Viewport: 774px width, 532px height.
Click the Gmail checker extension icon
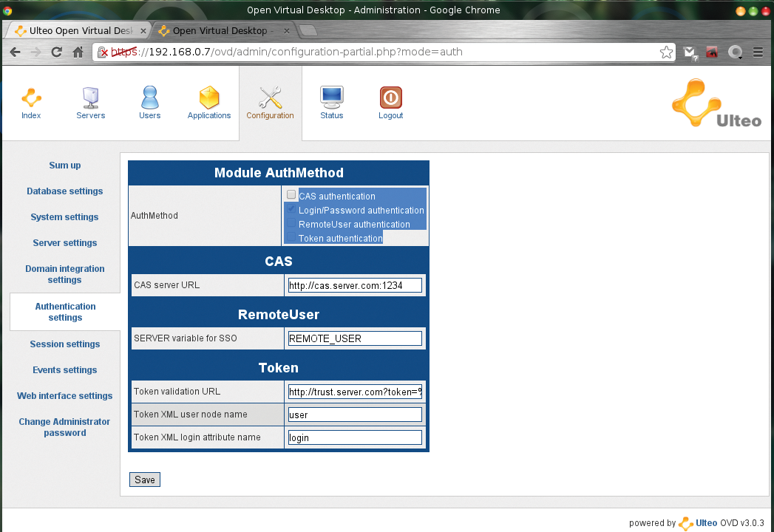click(689, 52)
